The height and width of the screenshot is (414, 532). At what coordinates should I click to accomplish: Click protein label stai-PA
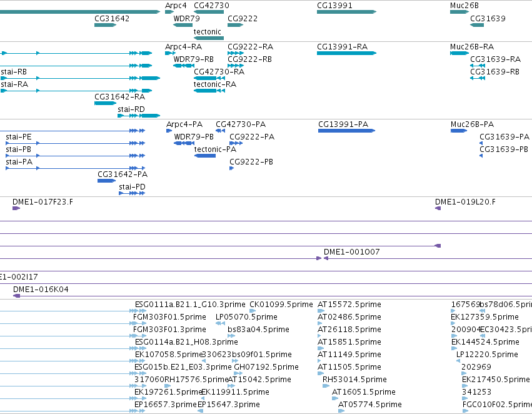[19, 162]
